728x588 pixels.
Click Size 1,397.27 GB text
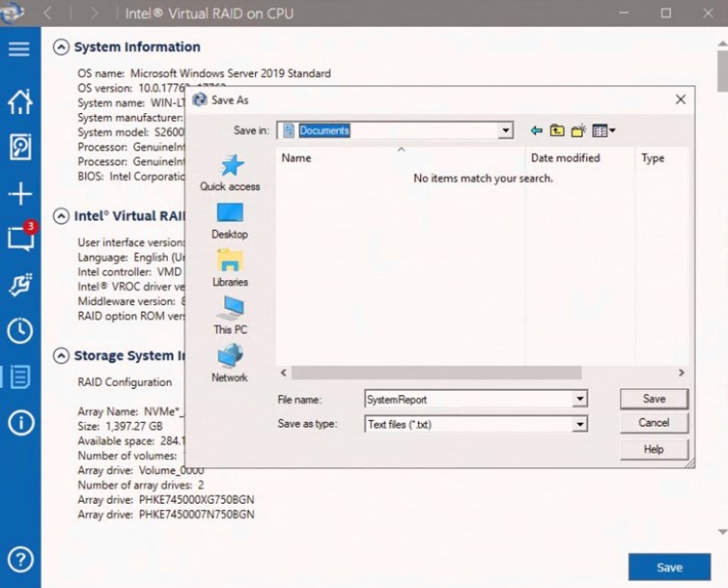click(121, 427)
